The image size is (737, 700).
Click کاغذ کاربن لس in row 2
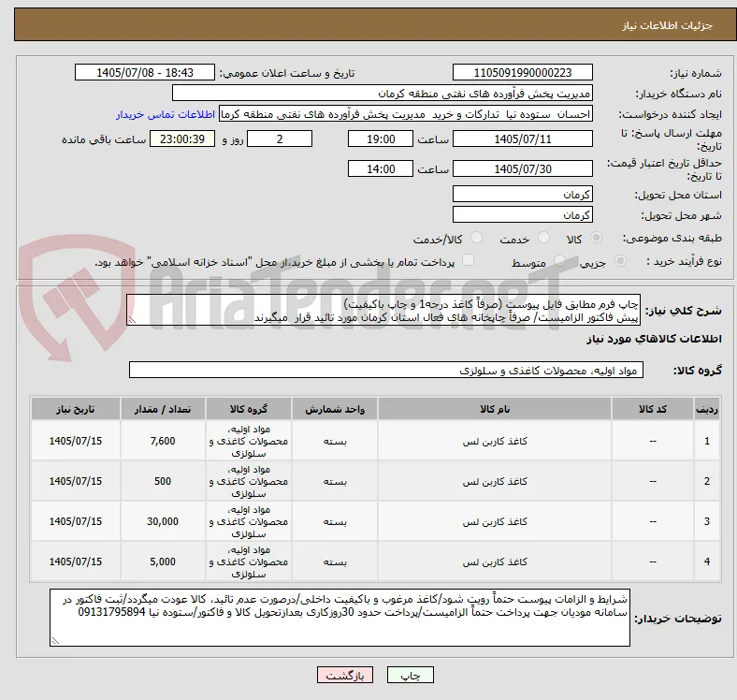(495, 481)
